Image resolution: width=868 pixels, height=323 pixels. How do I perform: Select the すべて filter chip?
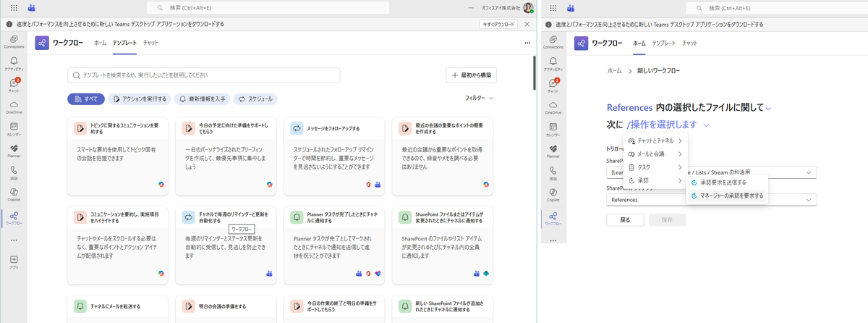click(x=85, y=98)
